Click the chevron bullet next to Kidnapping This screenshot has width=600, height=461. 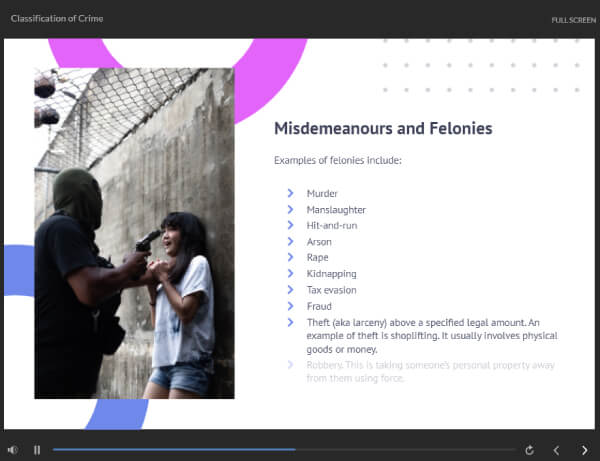click(290, 273)
